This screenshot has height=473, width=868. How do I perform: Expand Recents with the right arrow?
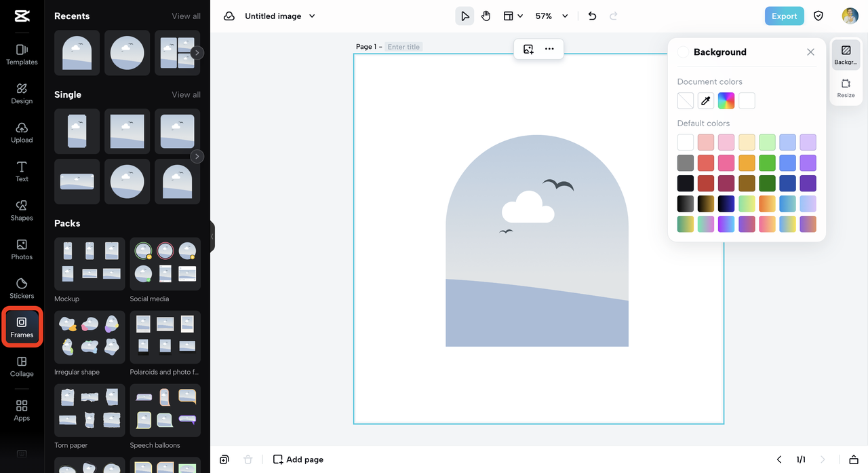197,52
